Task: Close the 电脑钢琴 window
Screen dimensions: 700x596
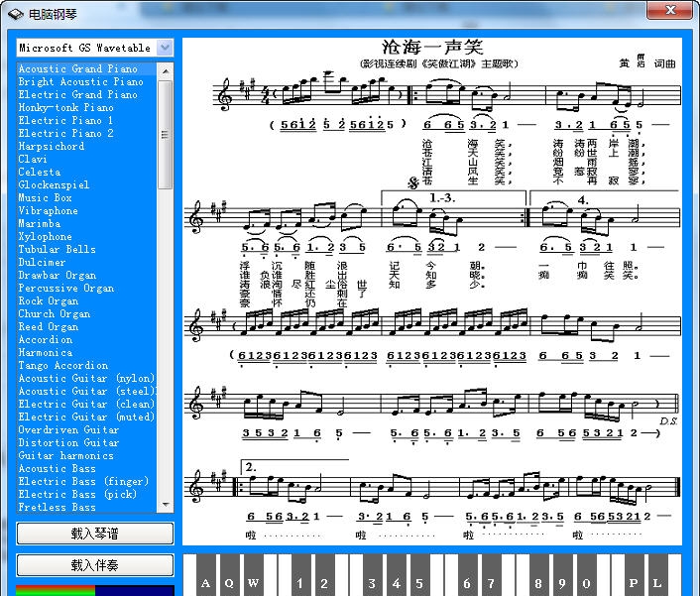Action: [x=676, y=12]
